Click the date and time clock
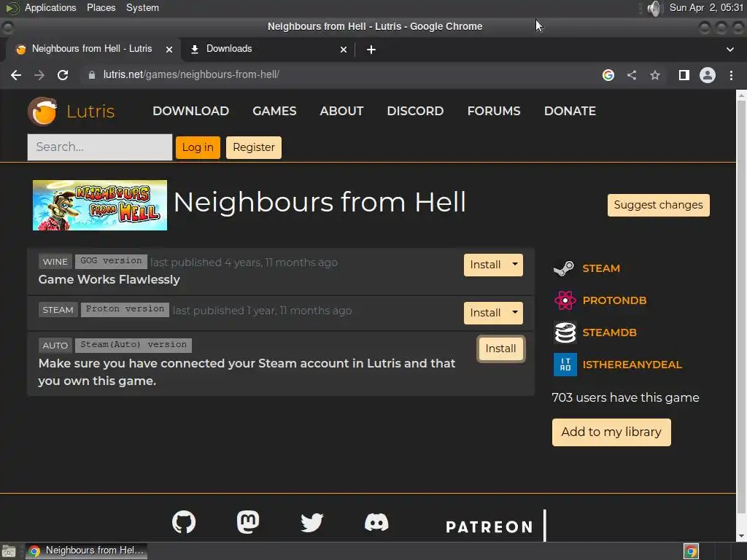 click(706, 8)
